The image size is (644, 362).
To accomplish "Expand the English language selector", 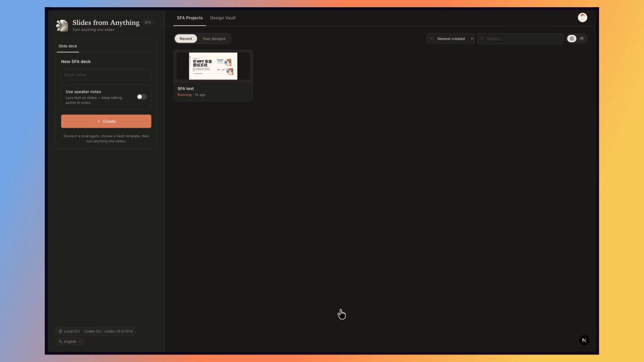I will [x=70, y=342].
